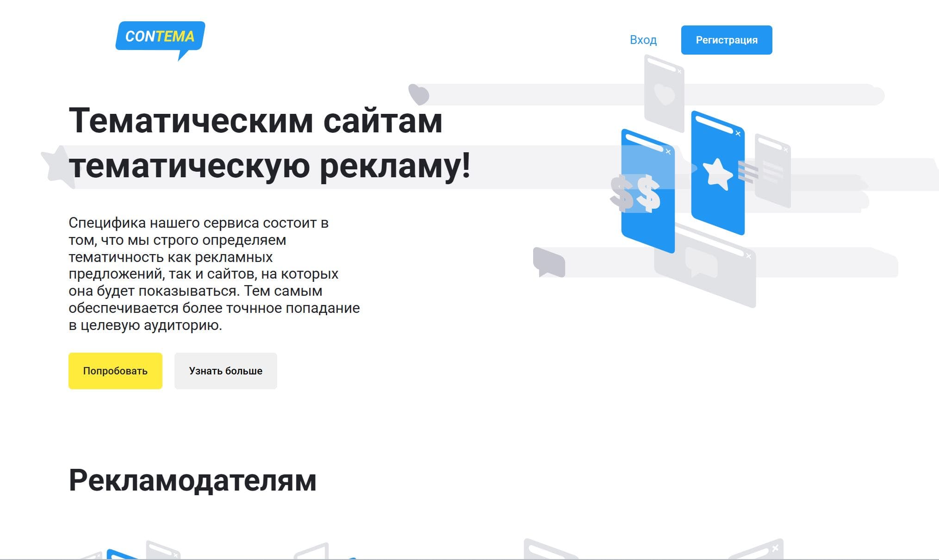Screen dimensions: 939x560
Task: Click the service description paragraph
Action: 214,274
